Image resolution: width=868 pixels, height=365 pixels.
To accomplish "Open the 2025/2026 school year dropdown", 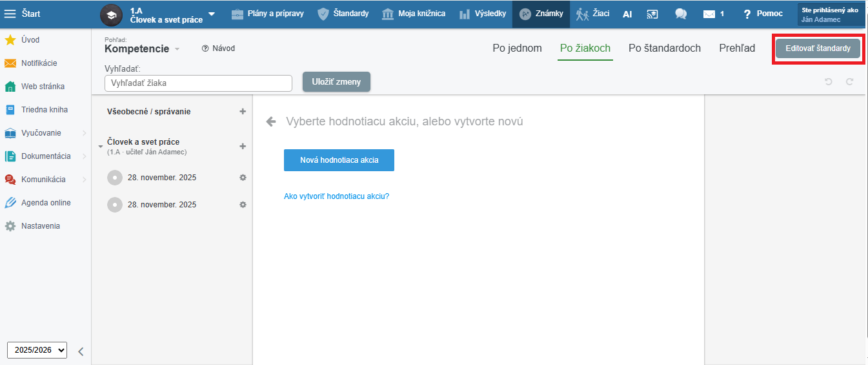I will [x=37, y=350].
